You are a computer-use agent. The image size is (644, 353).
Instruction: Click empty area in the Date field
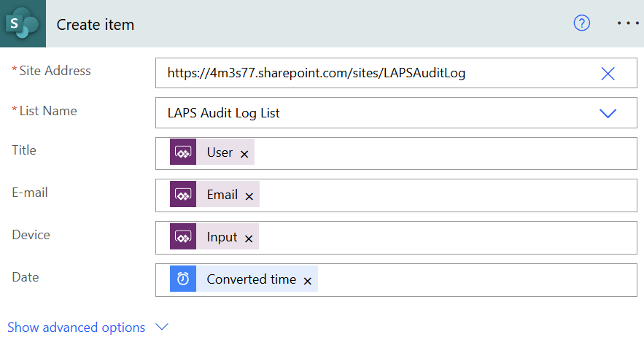tap(474, 280)
